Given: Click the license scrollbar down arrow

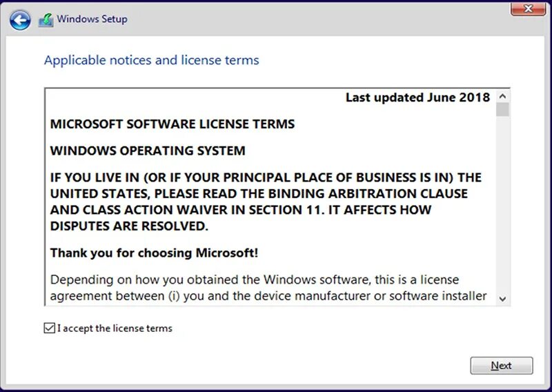Looking at the screenshot, I should [x=502, y=298].
